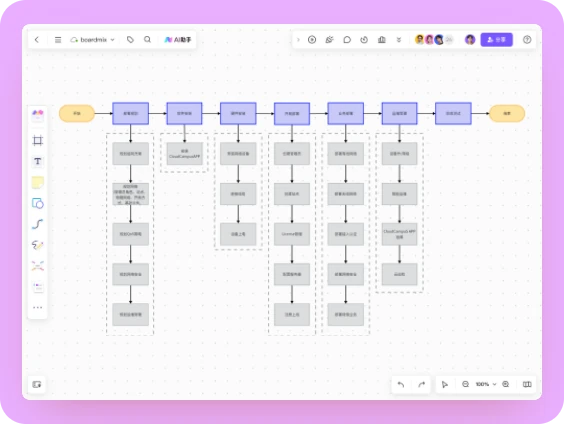Redo the last action
564x424 pixels.
(x=421, y=384)
